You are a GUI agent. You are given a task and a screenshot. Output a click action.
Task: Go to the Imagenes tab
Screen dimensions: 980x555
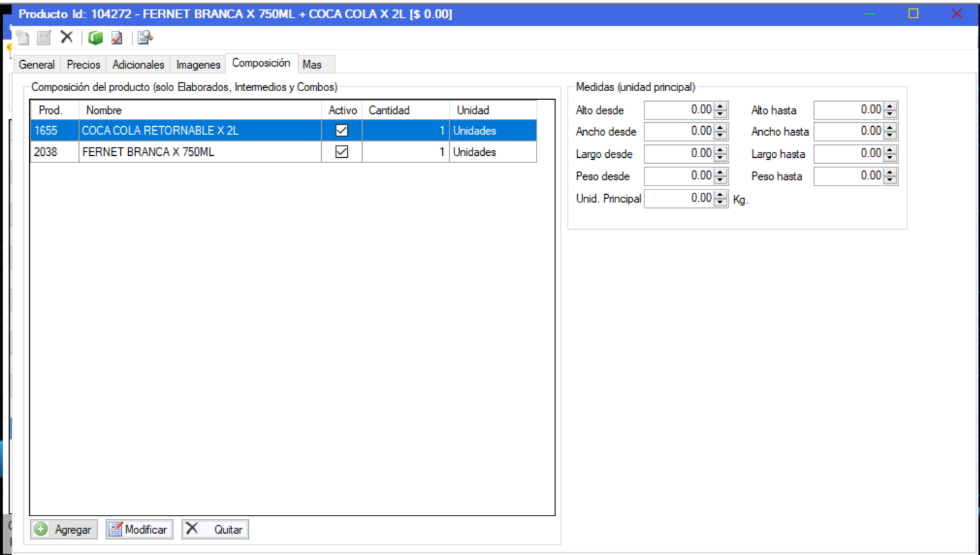198,65
